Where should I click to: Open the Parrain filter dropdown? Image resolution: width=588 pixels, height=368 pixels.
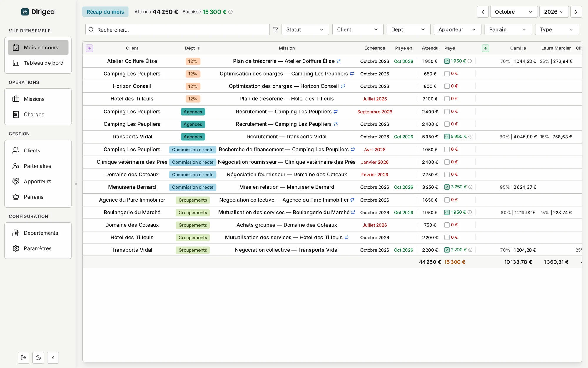(x=508, y=29)
